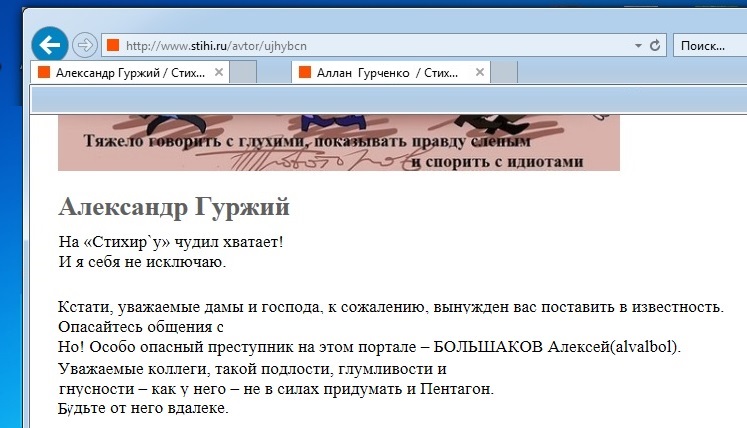The image size is (747, 428).
Task: Switch to the Аллан Гурченко tab
Action: 385,73
